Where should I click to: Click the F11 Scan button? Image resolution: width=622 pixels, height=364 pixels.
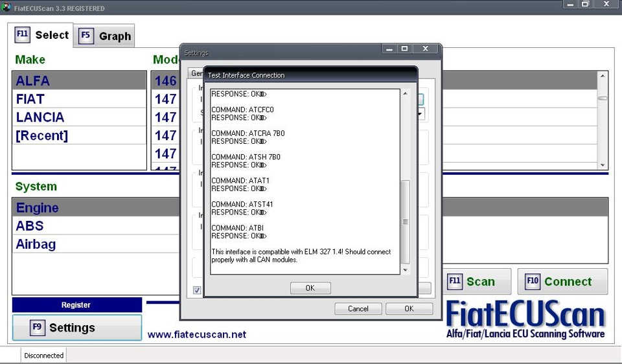click(x=476, y=282)
